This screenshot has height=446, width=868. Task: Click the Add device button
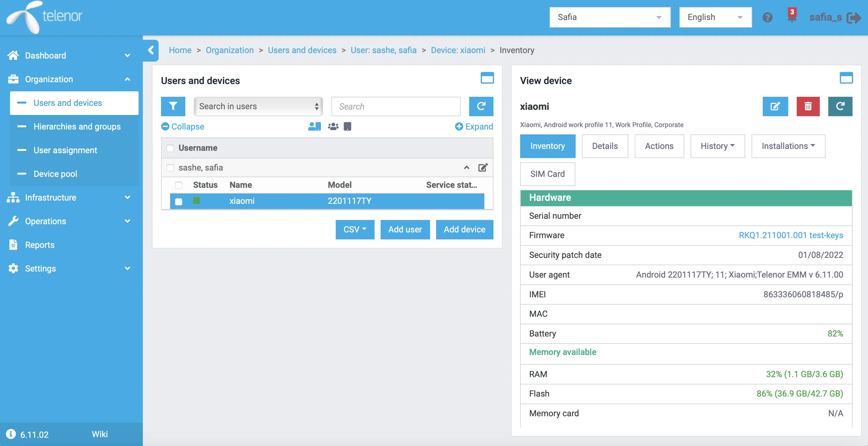point(464,230)
